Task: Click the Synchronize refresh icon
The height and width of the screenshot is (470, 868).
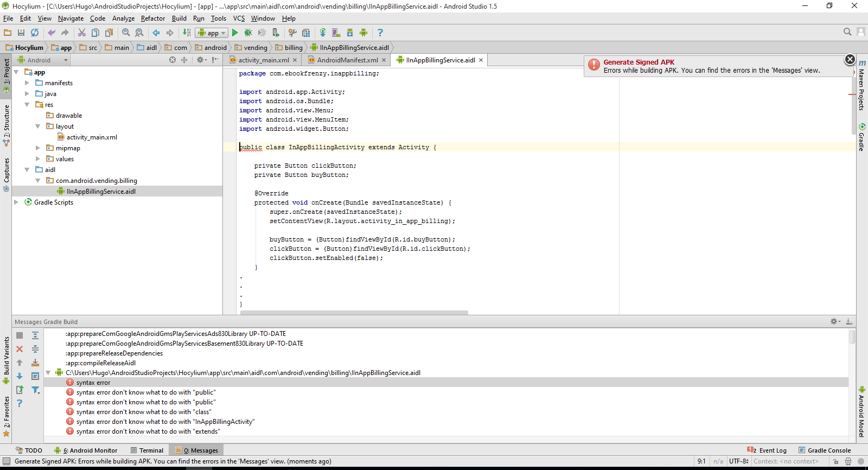Action: (35, 33)
